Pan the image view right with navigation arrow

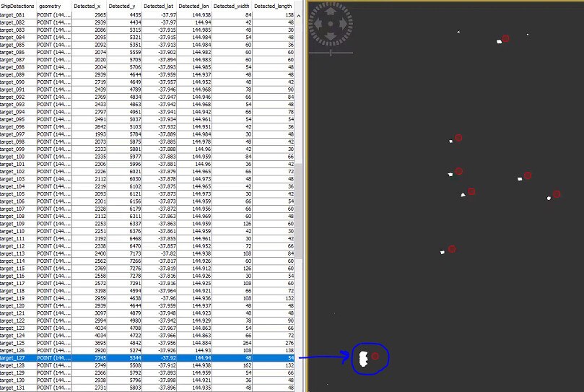click(x=342, y=25)
